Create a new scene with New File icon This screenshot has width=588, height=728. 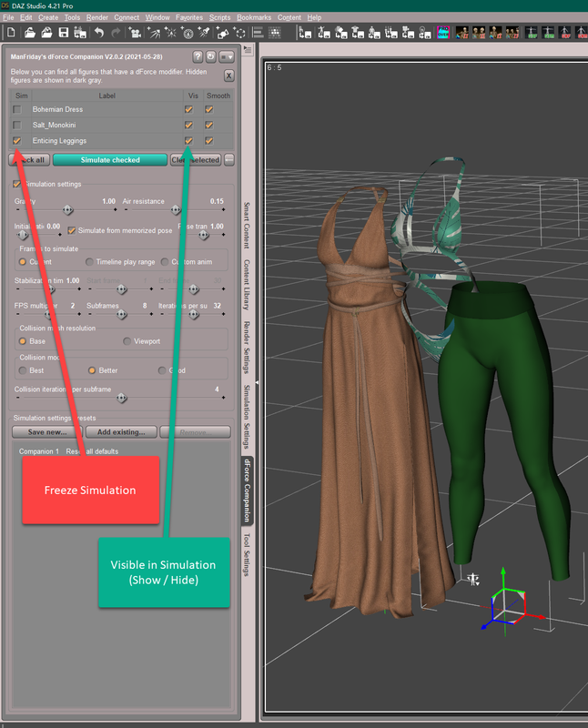pyautogui.click(x=11, y=33)
